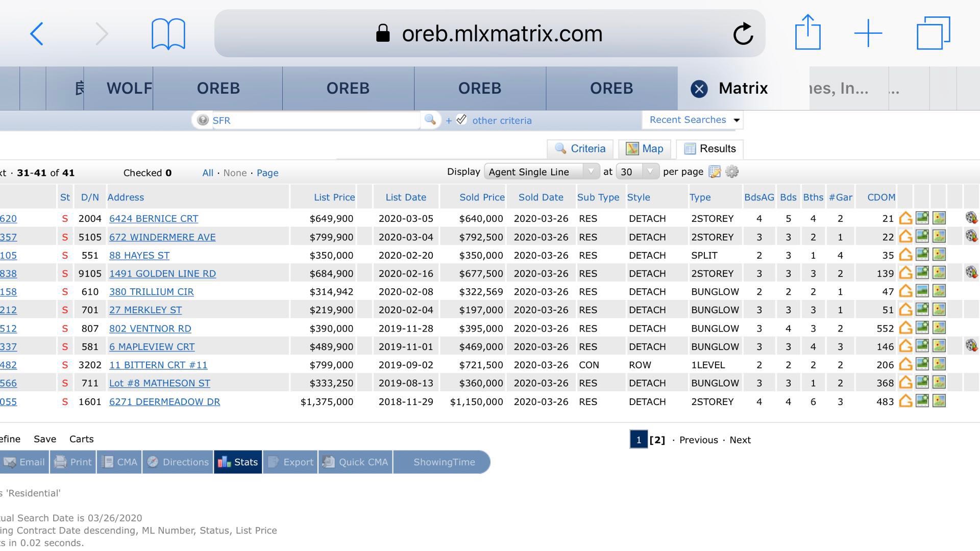
Task: Open virtual tour icon for 6424 Bernice Crt
Action: point(971,218)
